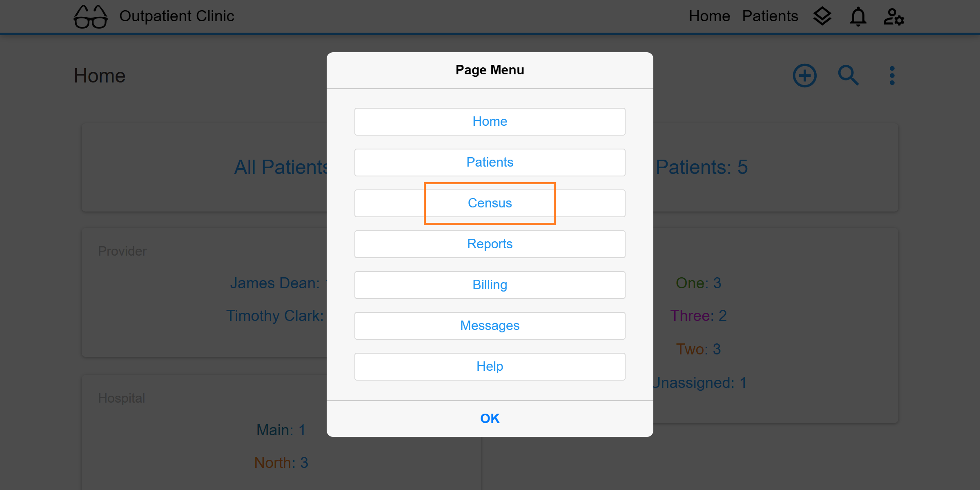Open Messages from the Page Menu
Screen dimensions: 980x490
[490, 326]
